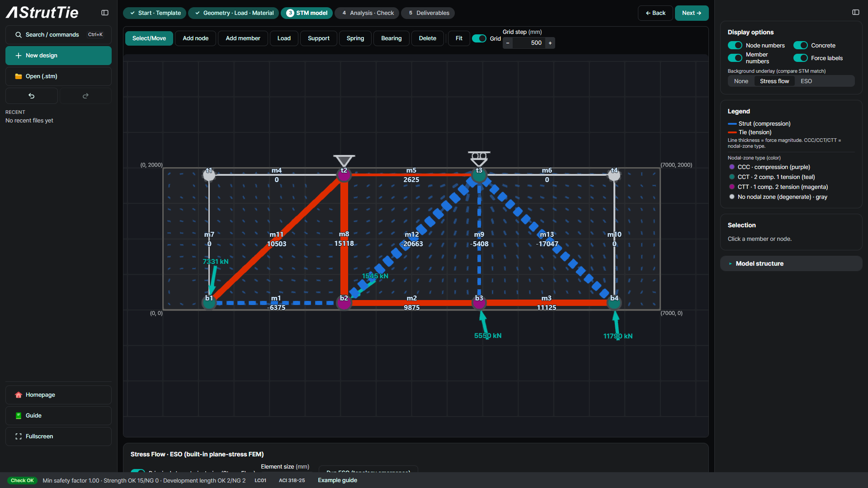This screenshot has width=868, height=488.
Task: Activate the Select/Move tool
Action: coord(149,38)
